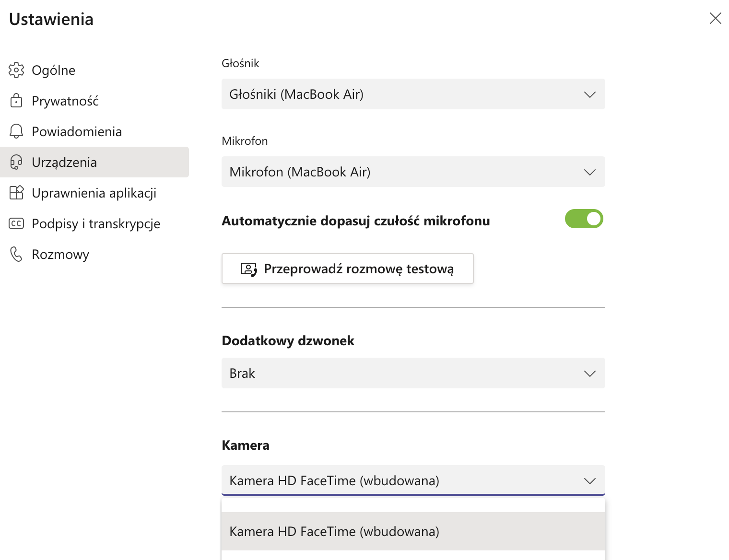Choose Kamera HD FaceTime (wbudowana) list option
Screen dimensions: 729x560
pyautogui.click(x=413, y=531)
